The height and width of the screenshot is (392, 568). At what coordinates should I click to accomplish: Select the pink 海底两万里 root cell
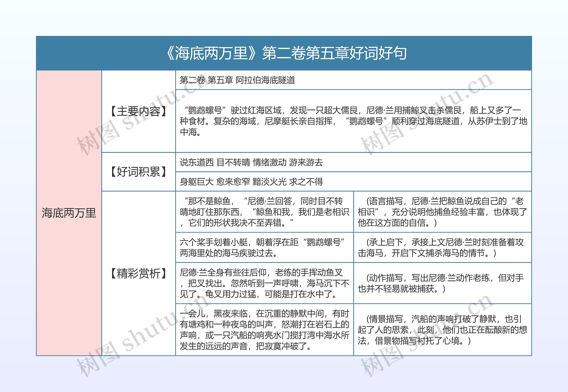[x=69, y=213]
